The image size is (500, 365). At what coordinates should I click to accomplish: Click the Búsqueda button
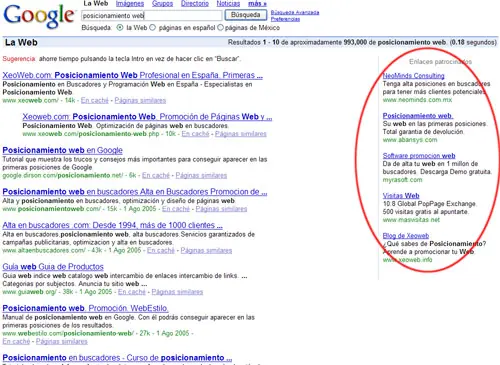[x=246, y=15]
